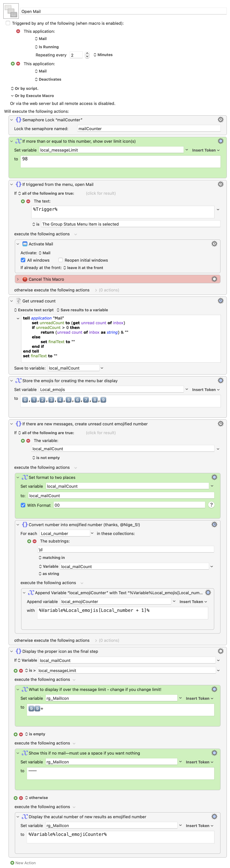Uncheck 'All windows' in Activate Mail
The image size is (230, 868).
pos(23,260)
